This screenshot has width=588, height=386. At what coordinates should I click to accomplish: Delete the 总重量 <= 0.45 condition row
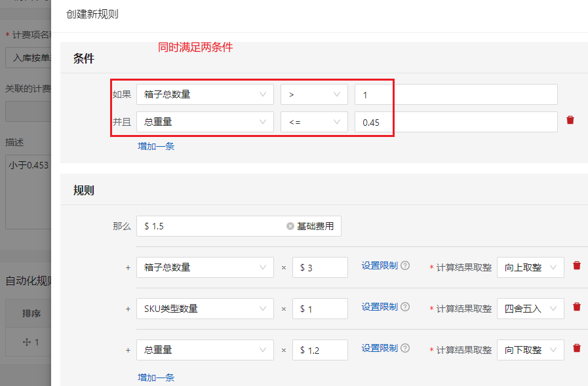570,120
